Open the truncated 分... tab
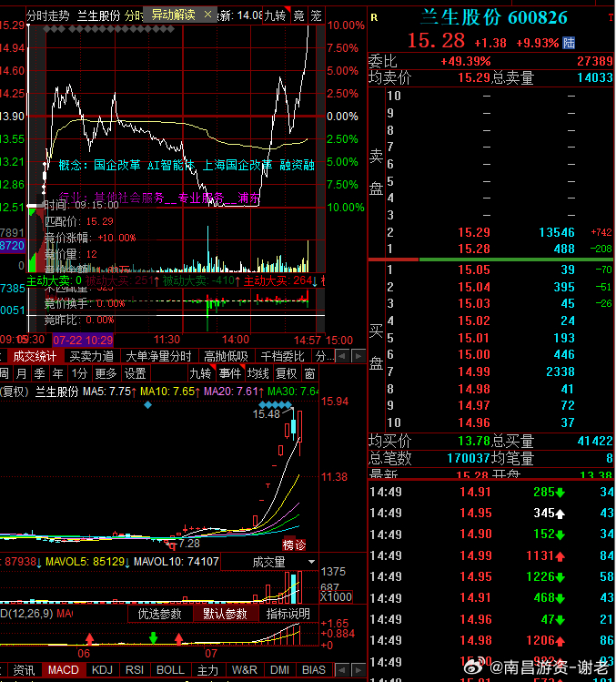This screenshot has width=616, height=682. [324, 356]
